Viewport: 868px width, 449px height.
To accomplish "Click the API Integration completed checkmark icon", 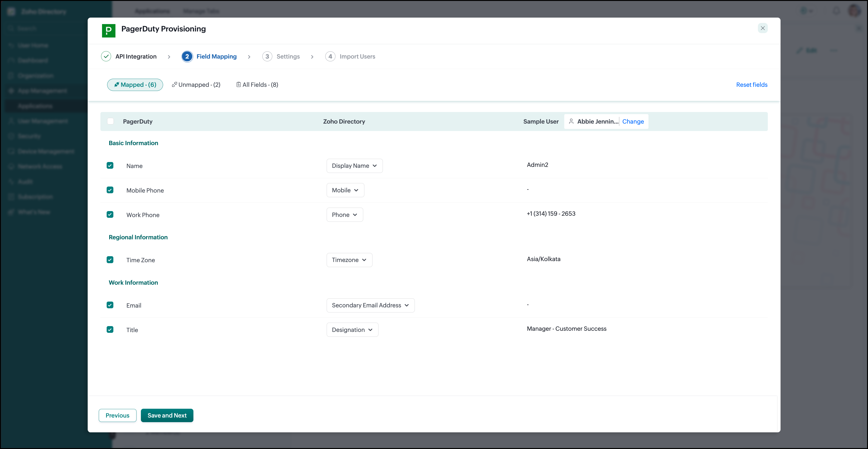I will (106, 56).
